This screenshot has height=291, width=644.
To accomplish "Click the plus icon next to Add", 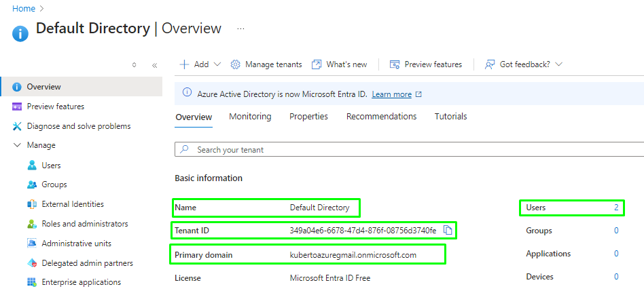I will coord(185,64).
